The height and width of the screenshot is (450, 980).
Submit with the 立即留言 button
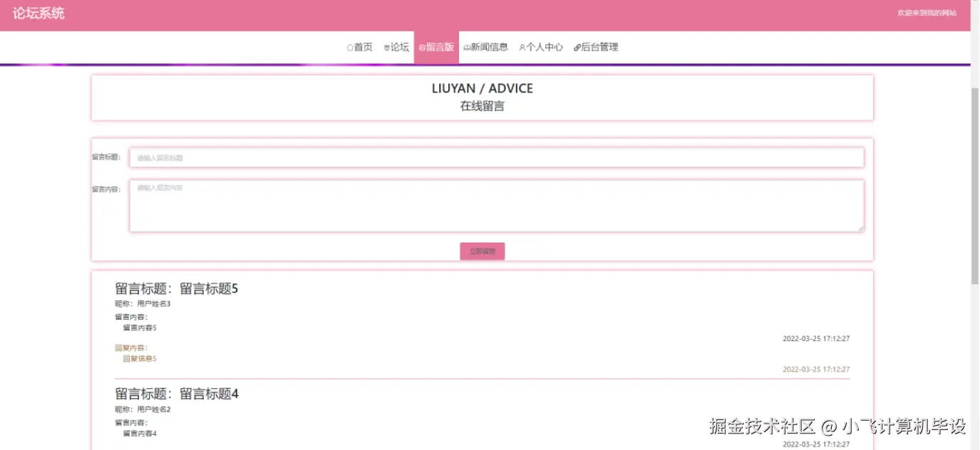[x=483, y=251]
